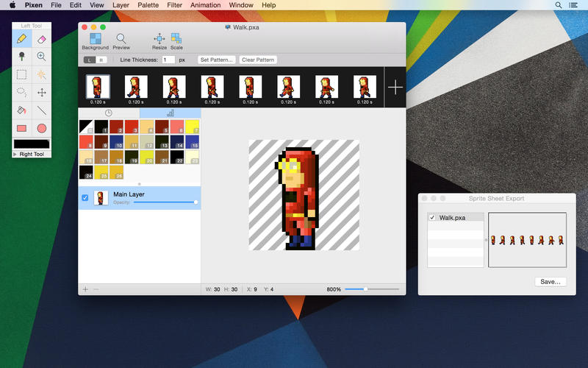
Task: Expand the Right Tool disclosure triangle
Action: [x=15, y=155]
